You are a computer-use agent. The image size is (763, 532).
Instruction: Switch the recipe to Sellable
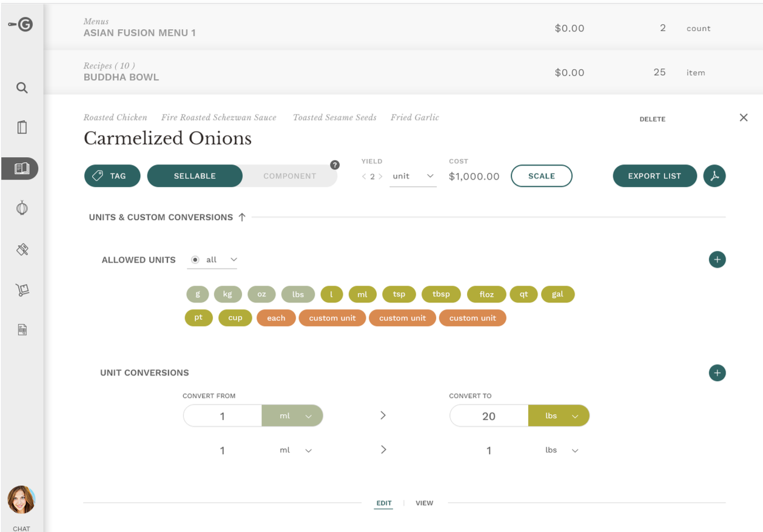pos(195,176)
